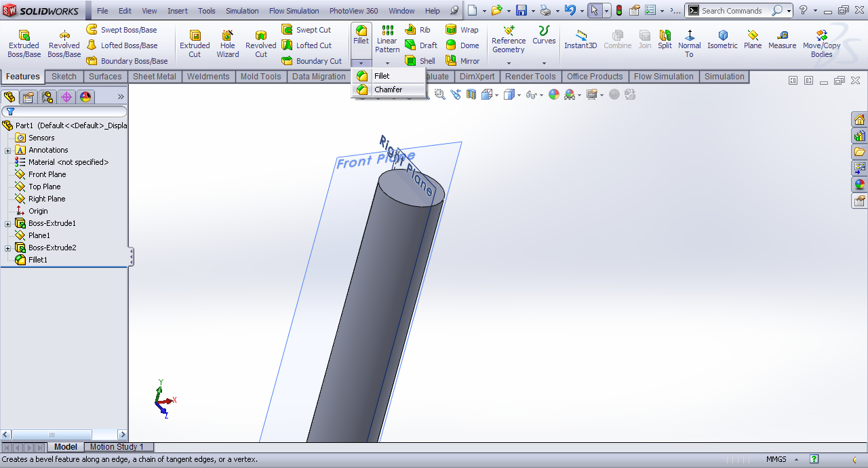The width and height of the screenshot is (868, 468).
Task: Select the Lofted Cut tool
Action: pyautogui.click(x=307, y=45)
